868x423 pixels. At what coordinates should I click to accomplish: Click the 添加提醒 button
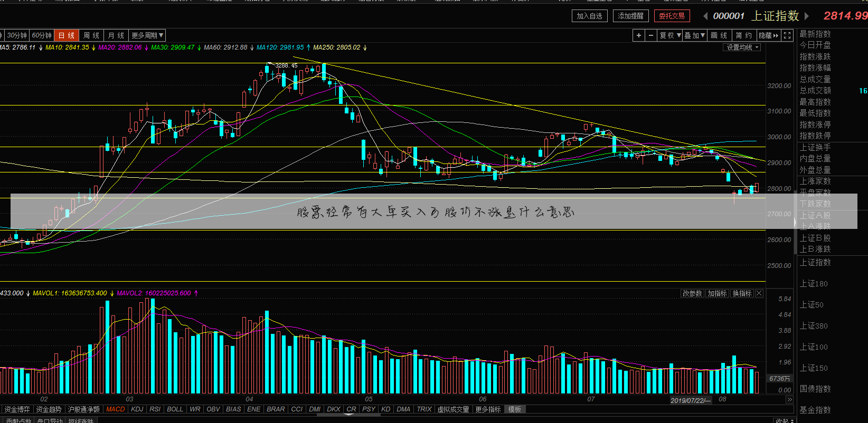tap(631, 16)
